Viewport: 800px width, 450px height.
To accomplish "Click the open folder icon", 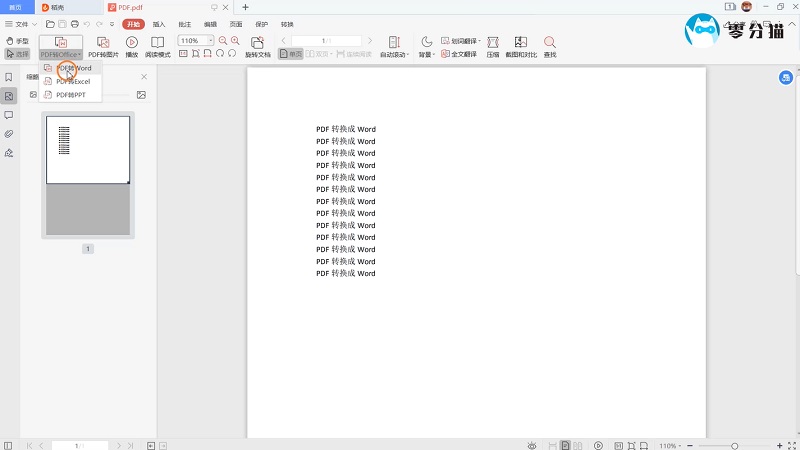I will (x=50, y=24).
